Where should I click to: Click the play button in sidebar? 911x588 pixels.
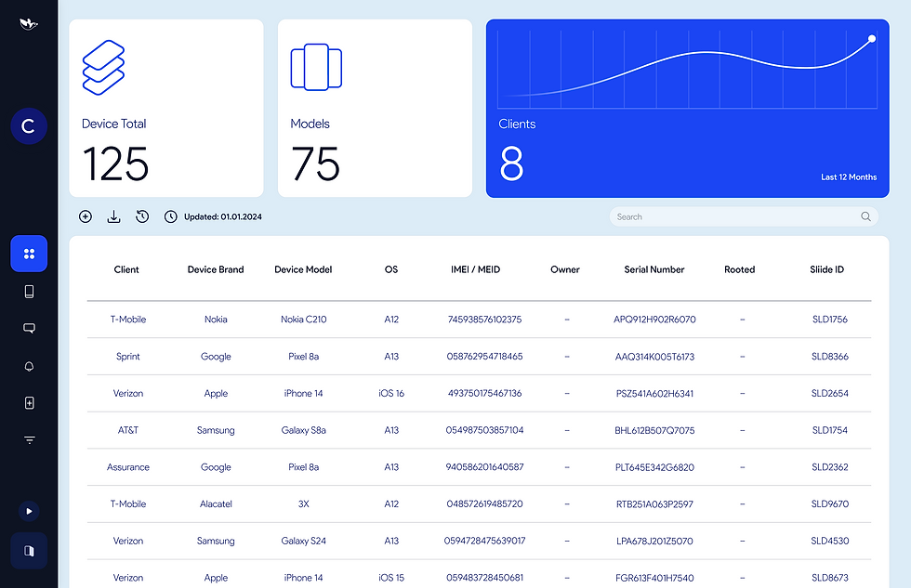pyautogui.click(x=29, y=512)
